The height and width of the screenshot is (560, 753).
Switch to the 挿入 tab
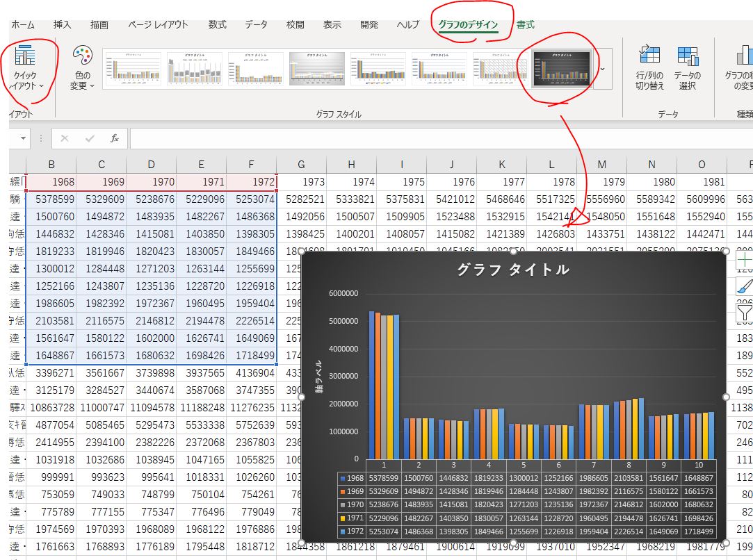tap(63, 24)
